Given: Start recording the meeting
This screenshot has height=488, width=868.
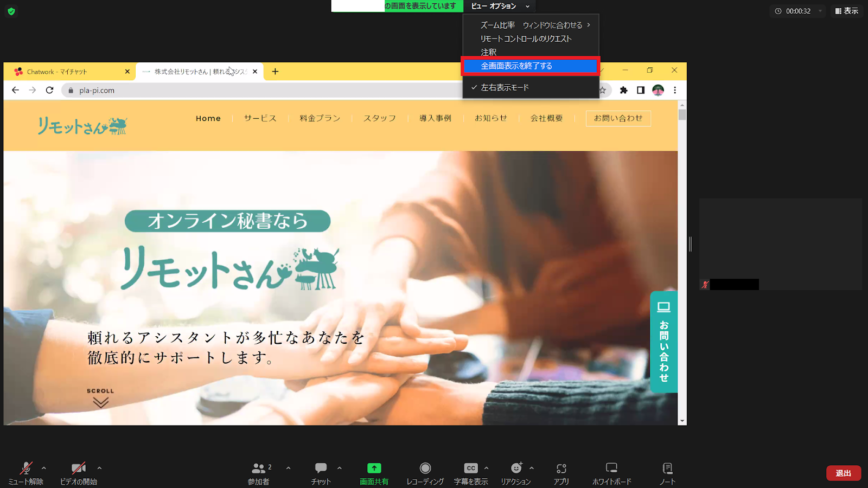Looking at the screenshot, I should point(425,473).
